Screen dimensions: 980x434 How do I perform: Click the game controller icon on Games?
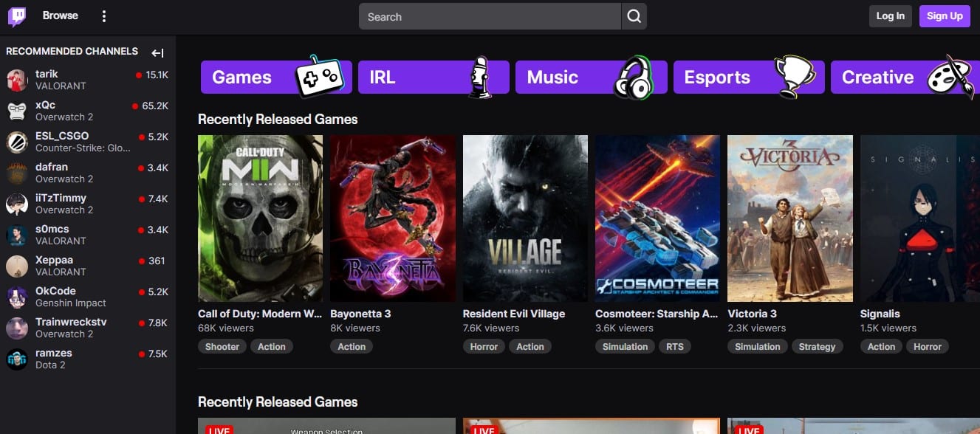point(319,76)
